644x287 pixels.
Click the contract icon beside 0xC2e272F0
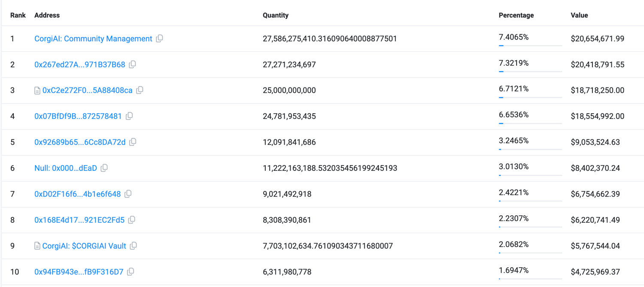pos(37,90)
